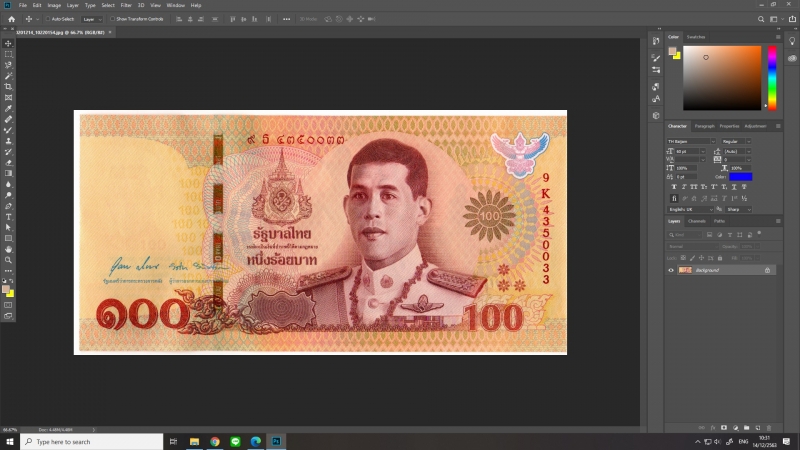Select the Brush tool

[x=8, y=130]
